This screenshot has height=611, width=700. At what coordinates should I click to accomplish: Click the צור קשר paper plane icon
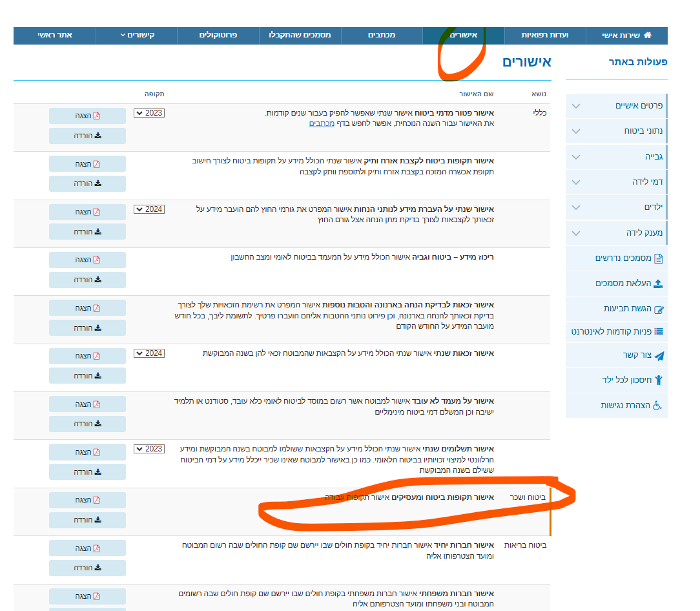(x=659, y=356)
